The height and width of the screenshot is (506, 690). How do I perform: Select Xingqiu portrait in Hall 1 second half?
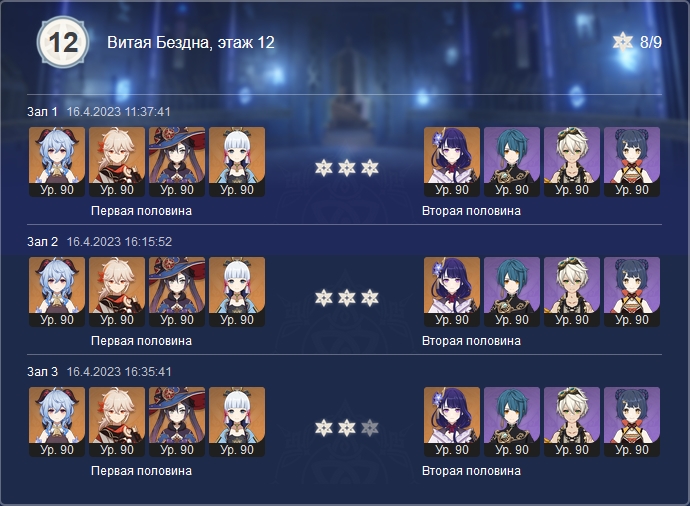click(512, 162)
